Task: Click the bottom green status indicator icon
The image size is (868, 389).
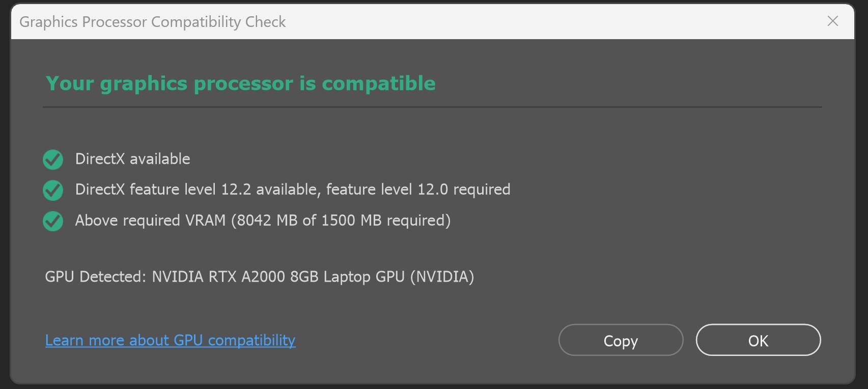Action: pos(52,221)
